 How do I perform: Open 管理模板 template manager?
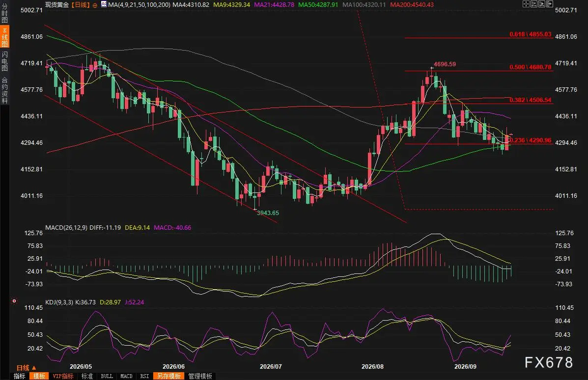click(x=200, y=376)
